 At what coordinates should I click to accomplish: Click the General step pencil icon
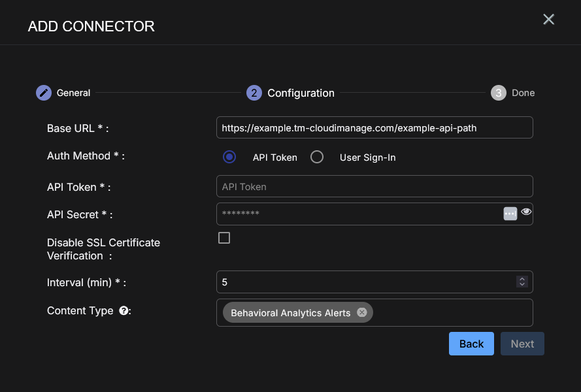(x=44, y=93)
